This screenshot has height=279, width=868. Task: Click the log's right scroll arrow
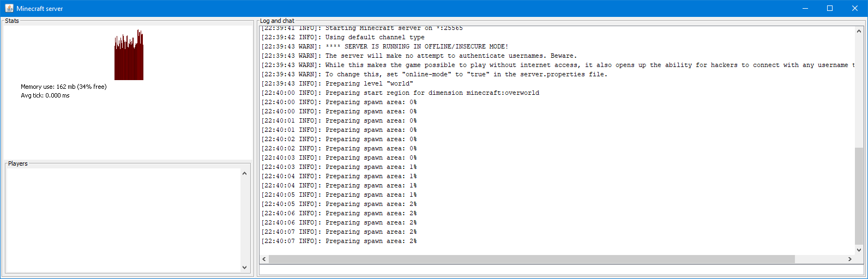coord(850,259)
